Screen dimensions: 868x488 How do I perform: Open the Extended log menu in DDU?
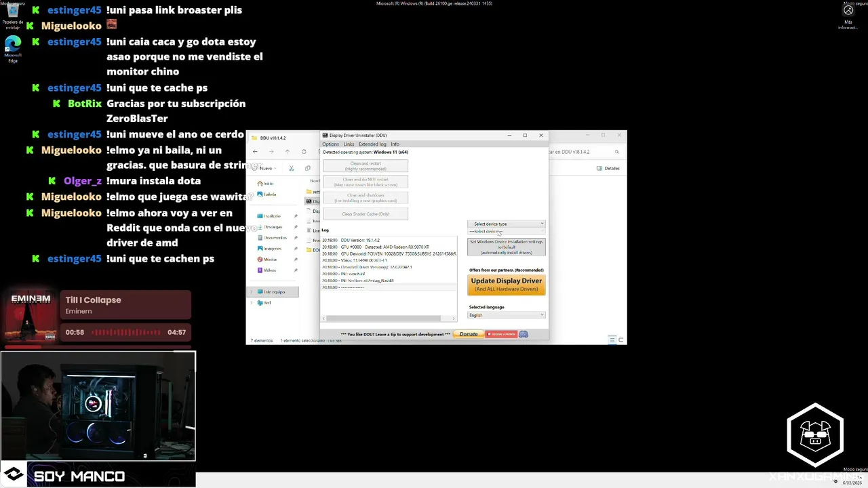[x=372, y=144]
